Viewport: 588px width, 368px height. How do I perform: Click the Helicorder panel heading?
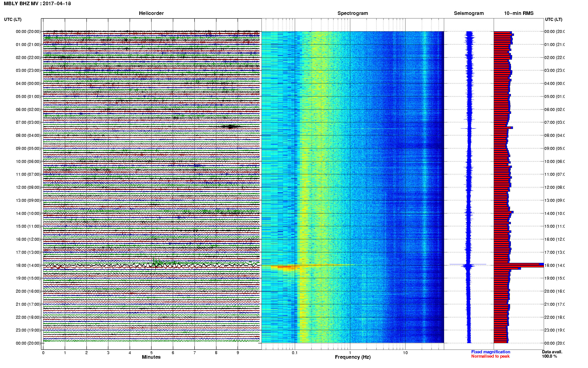pyautogui.click(x=151, y=13)
